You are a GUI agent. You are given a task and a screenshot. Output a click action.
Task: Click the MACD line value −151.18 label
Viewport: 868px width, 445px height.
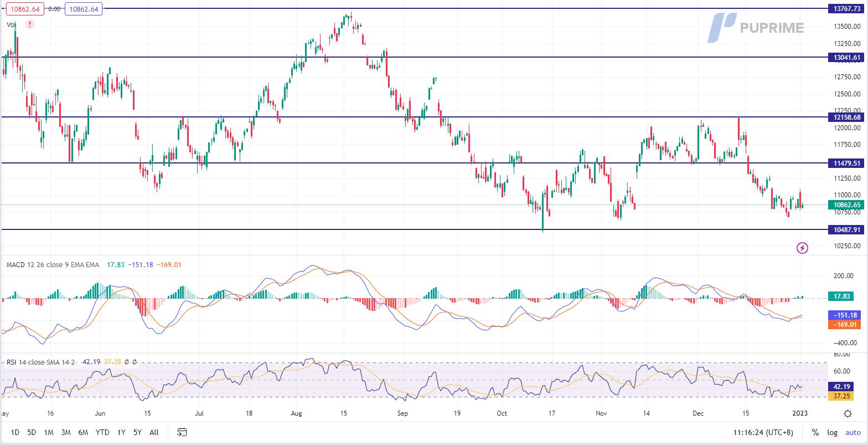click(844, 315)
